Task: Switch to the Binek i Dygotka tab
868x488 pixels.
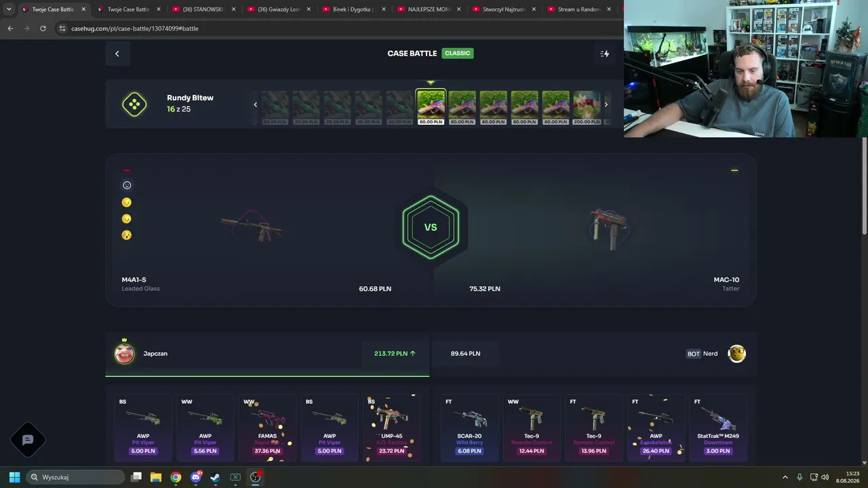Action: pyautogui.click(x=353, y=9)
